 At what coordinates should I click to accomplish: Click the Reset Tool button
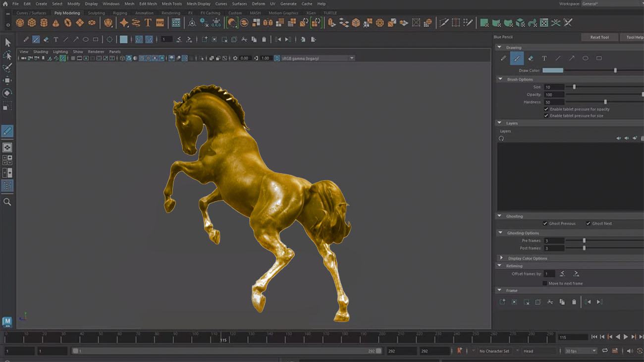pos(599,37)
